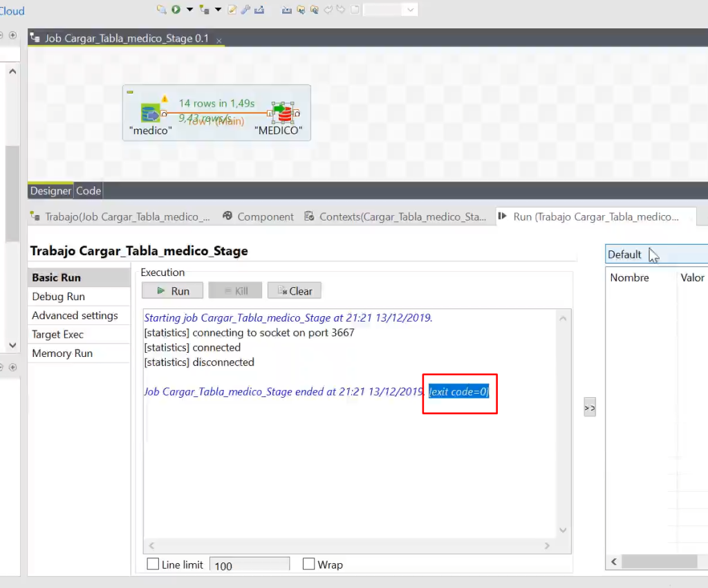Click the console scroll right arrow
708x588 pixels.
[x=548, y=546]
